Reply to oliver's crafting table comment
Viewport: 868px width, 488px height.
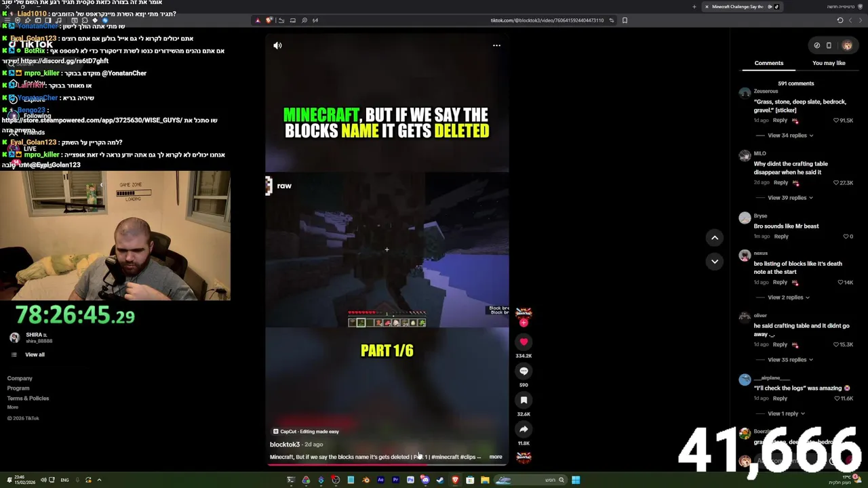click(780, 344)
